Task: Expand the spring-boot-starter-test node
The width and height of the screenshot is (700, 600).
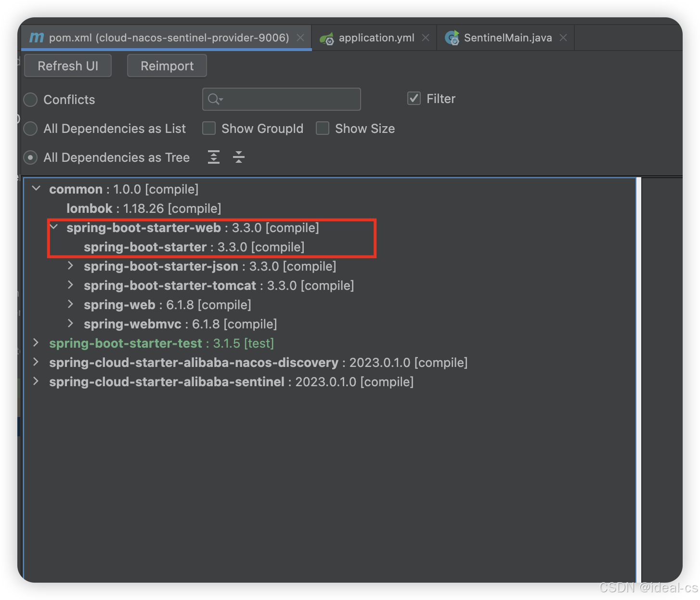Action: (x=36, y=342)
